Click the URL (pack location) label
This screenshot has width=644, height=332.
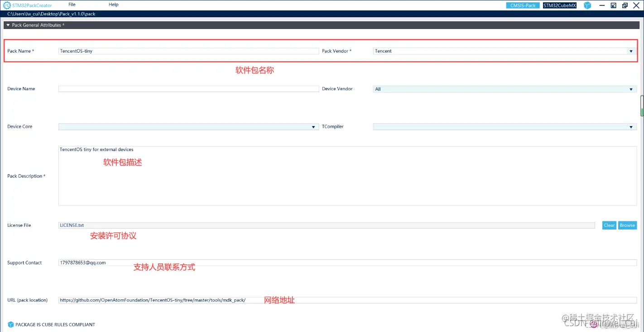pyautogui.click(x=27, y=300)
